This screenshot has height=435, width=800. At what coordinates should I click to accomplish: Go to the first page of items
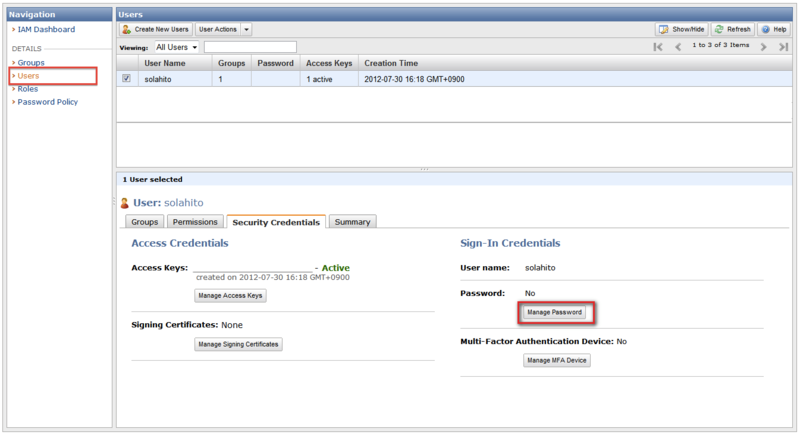(x=658, y=47)
